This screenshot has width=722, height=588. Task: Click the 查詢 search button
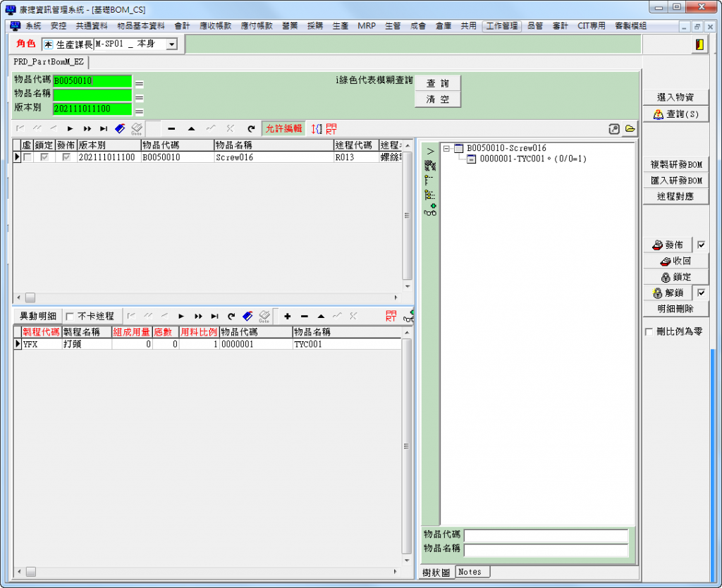[437, 82]
